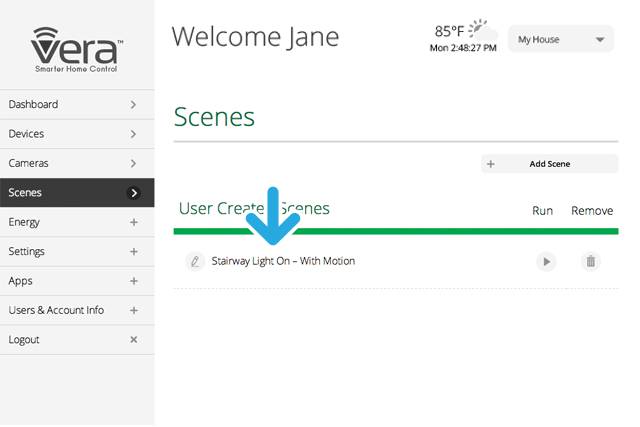Run the Stairway Light On scene
This screenshot has width=640, height=427.
click(545, 261)
